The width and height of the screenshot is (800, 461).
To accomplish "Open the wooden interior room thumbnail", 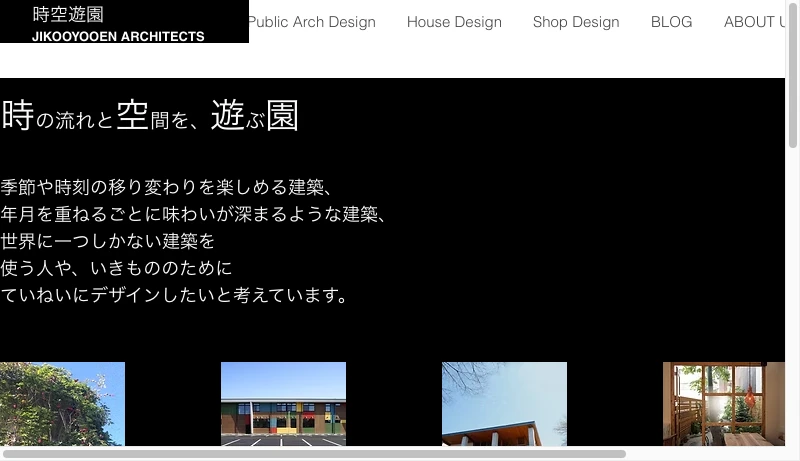I will click(723, 403).
